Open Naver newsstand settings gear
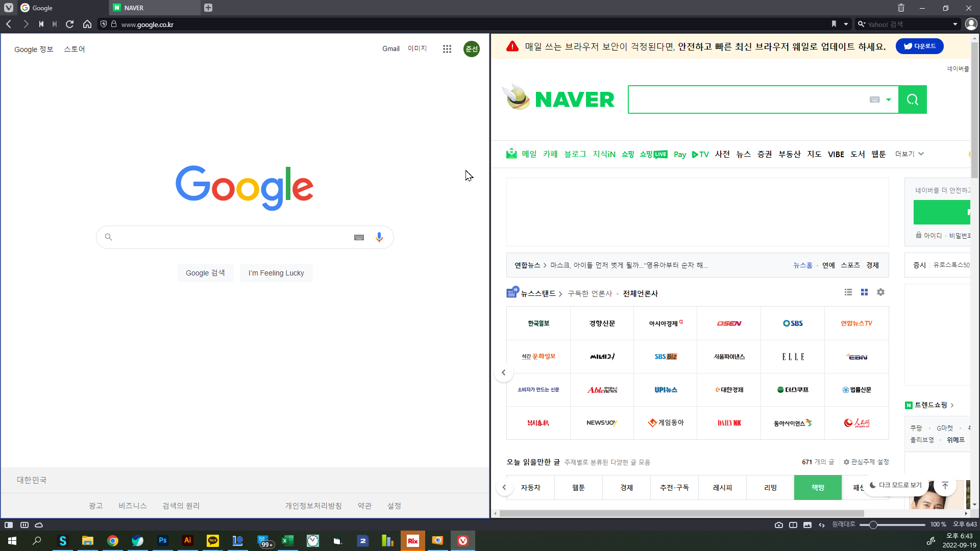 880,292
